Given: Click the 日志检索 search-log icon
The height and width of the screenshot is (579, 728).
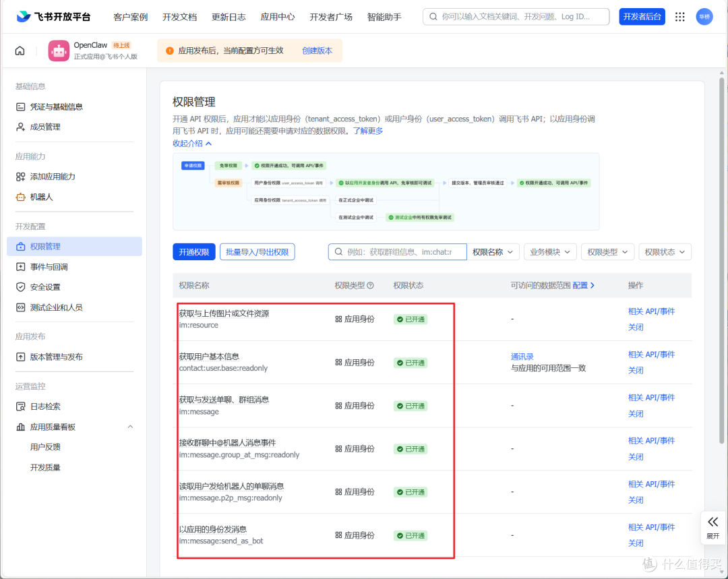Looking at the screenshot, I should (x=20, y=406).
